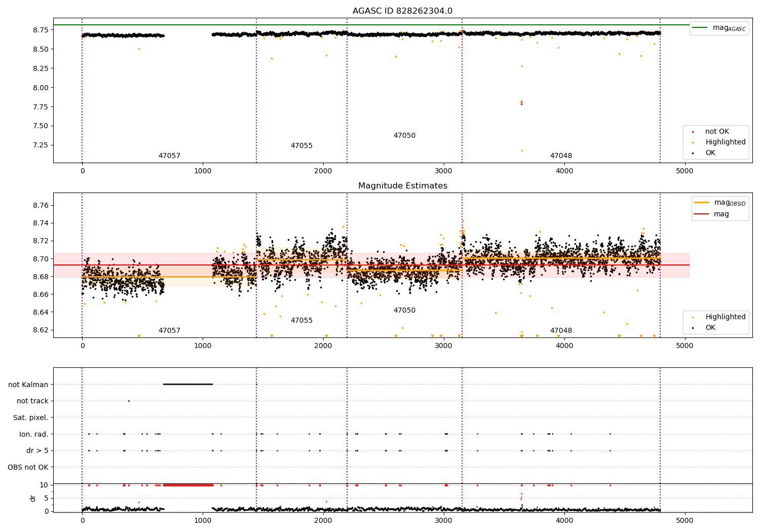Click the 'Sat. pixel.' row label
Image resolution: width=760 pixels, height=532 pixels.
(31, 417)
